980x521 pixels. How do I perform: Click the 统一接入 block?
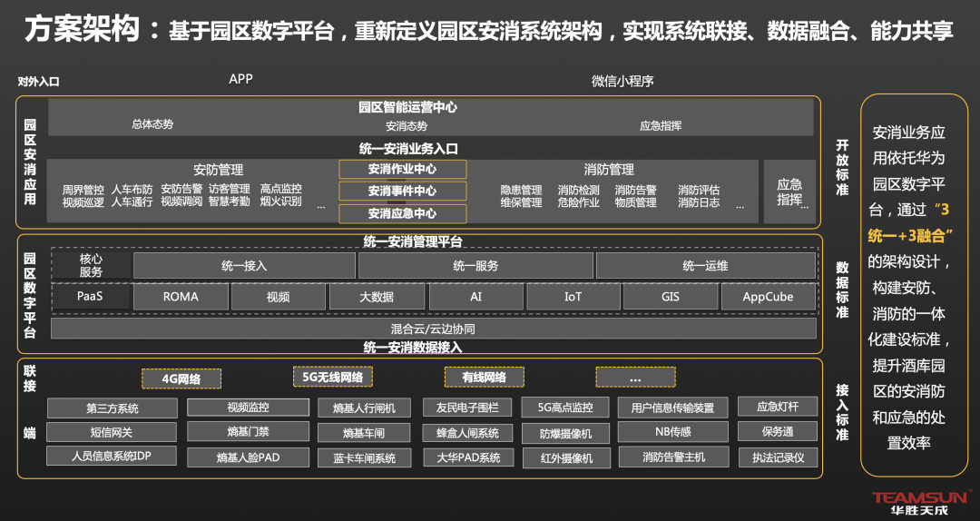point(244,266)
